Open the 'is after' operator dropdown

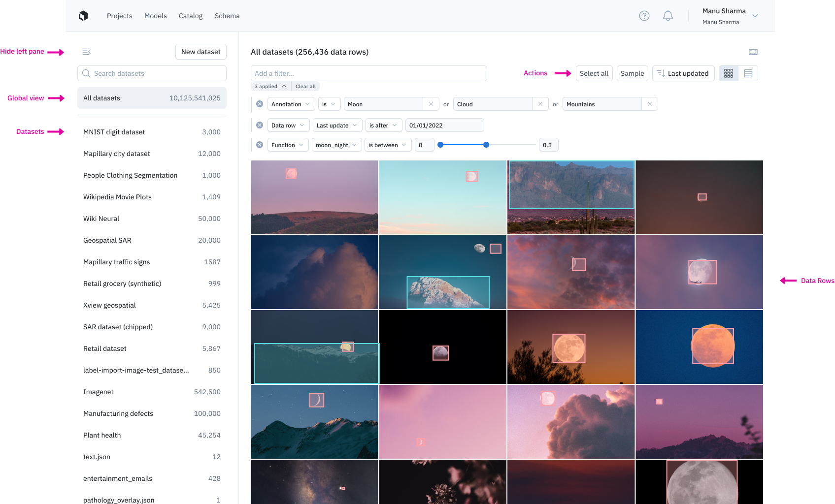pos(384,125)
